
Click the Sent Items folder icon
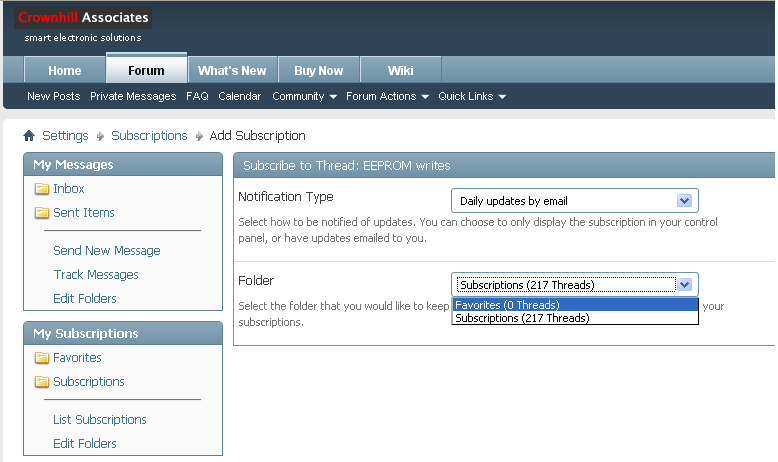click(42, 213)
